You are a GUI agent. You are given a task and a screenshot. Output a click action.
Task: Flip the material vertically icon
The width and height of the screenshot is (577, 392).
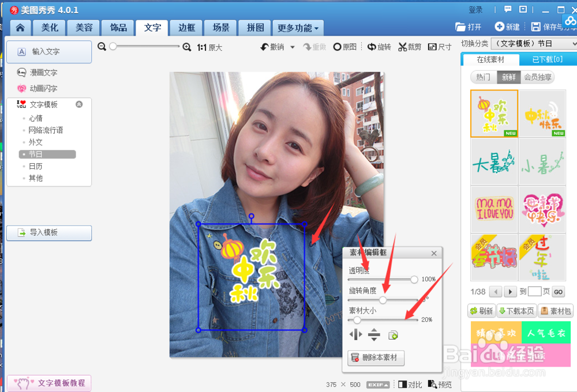(x=374, y=334)
